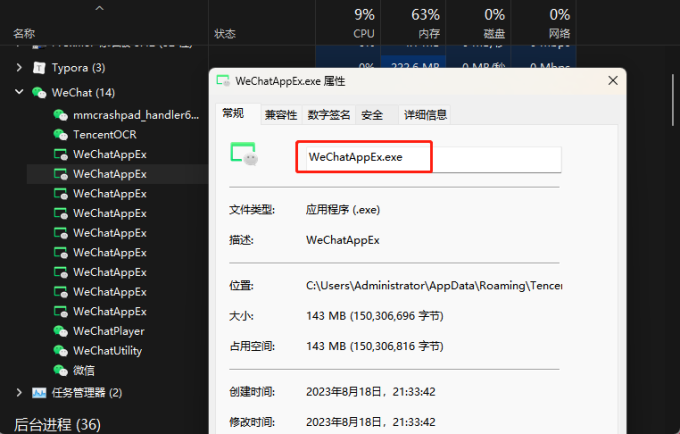Click the large WeChatAppEx file icon in dialog

tap(244, 154)
